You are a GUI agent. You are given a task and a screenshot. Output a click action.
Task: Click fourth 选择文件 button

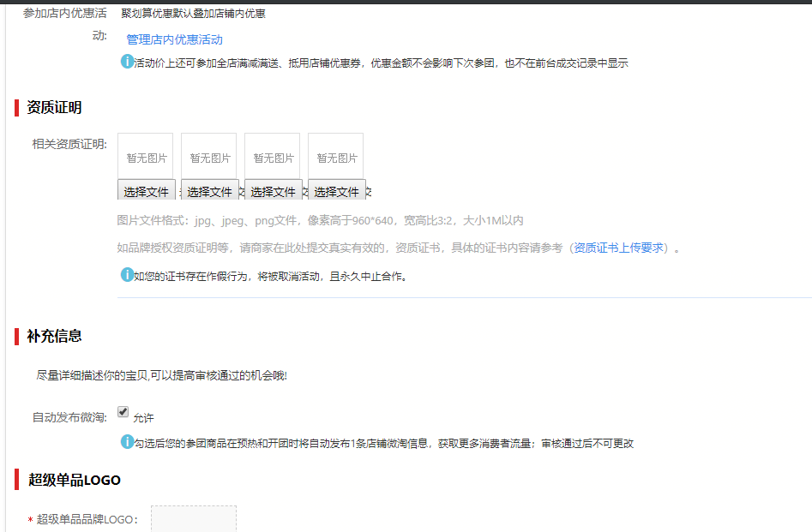[337, 190]
